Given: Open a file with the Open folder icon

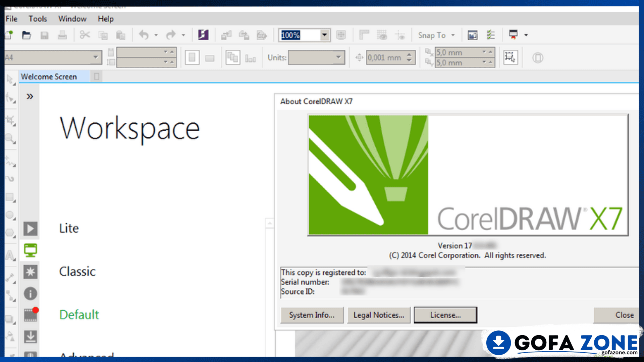Looking at the screenshot, I should (26, 35).
